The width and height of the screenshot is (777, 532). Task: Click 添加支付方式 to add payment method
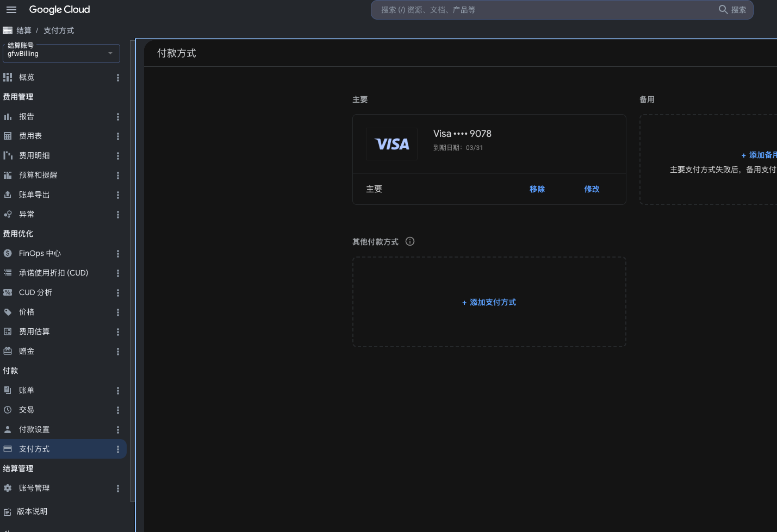(489, 302)
